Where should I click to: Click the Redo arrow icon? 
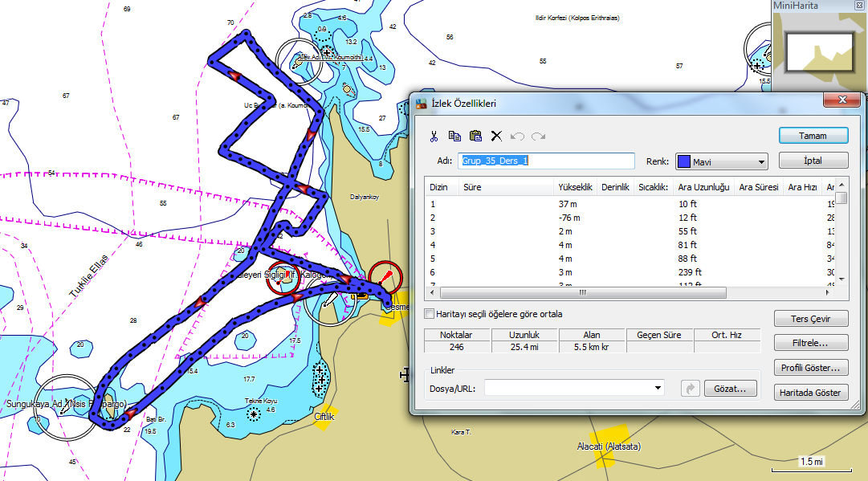pyautogui.click(x=538, y=137)
